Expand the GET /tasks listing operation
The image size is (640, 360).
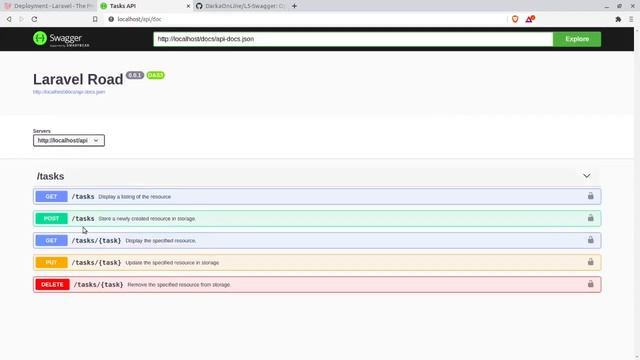click(x=317, y=196)
